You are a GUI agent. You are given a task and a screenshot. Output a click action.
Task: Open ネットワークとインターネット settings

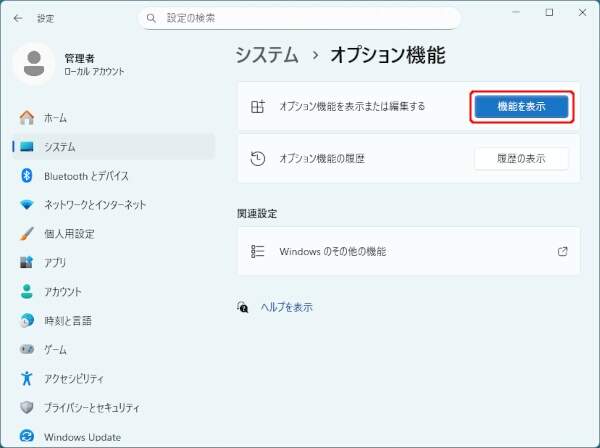[x=95, y=205]
